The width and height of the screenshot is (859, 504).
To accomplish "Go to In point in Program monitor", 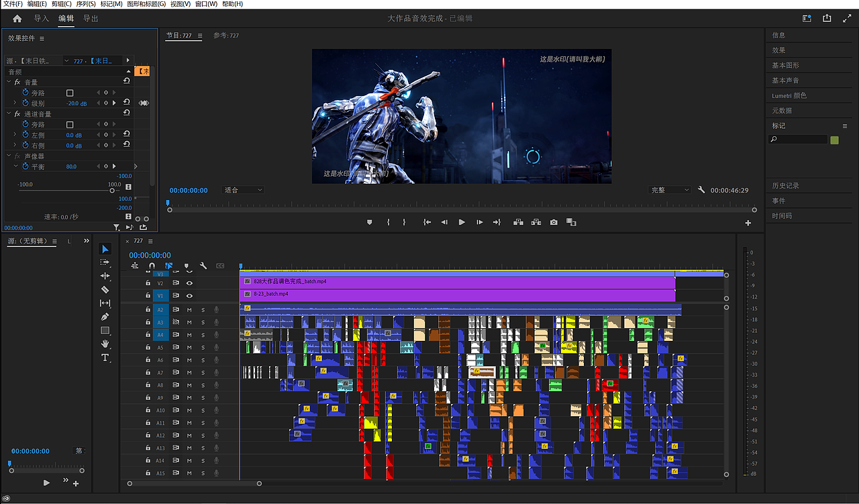I will click(427, 222).
